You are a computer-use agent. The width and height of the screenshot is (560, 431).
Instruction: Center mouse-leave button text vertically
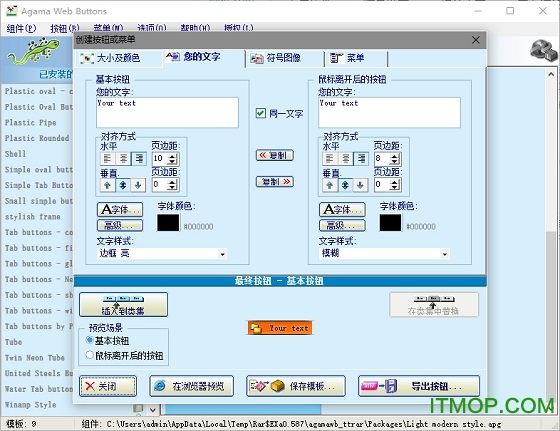[x=345, y=185]
